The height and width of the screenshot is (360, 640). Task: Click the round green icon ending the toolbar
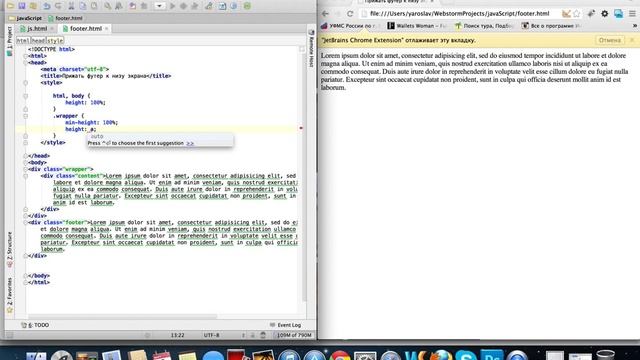(x=247, y=6)
